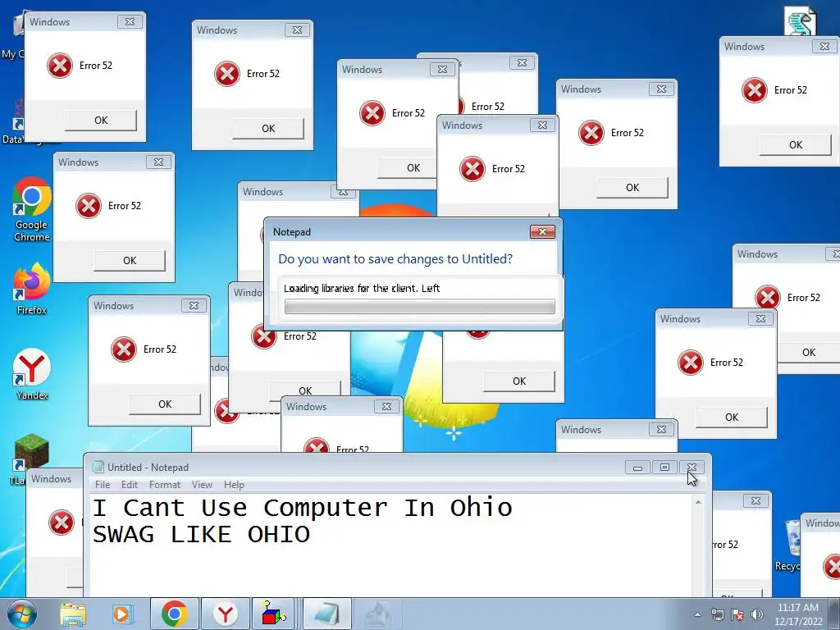Launch Windows Media Player from the taskbar
Screen dimensions: 840x630
pyautogui.click(x=121, y=614)
